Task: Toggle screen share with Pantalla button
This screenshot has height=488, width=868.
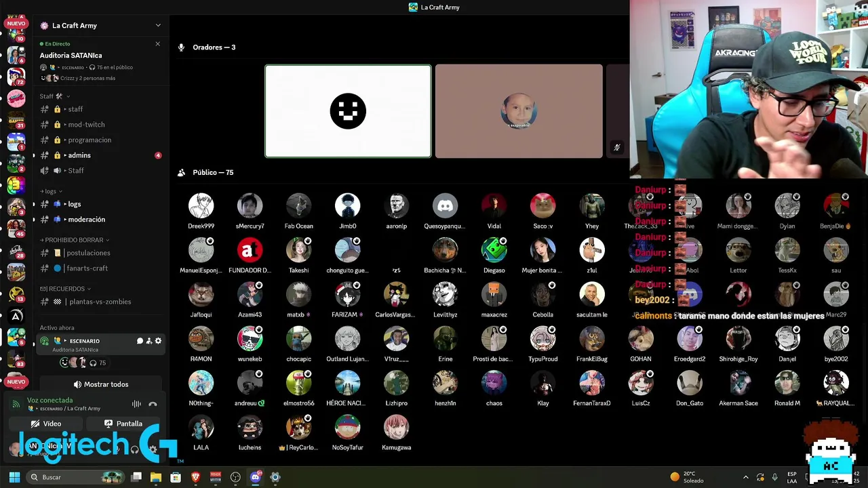Action: pos(123,424)
